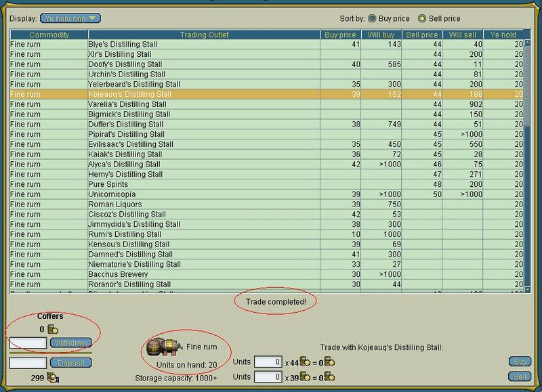Click the sell Units field at price 39
Image resolution: width=542 pixels, height=392 pixels.
pos(268,377)
